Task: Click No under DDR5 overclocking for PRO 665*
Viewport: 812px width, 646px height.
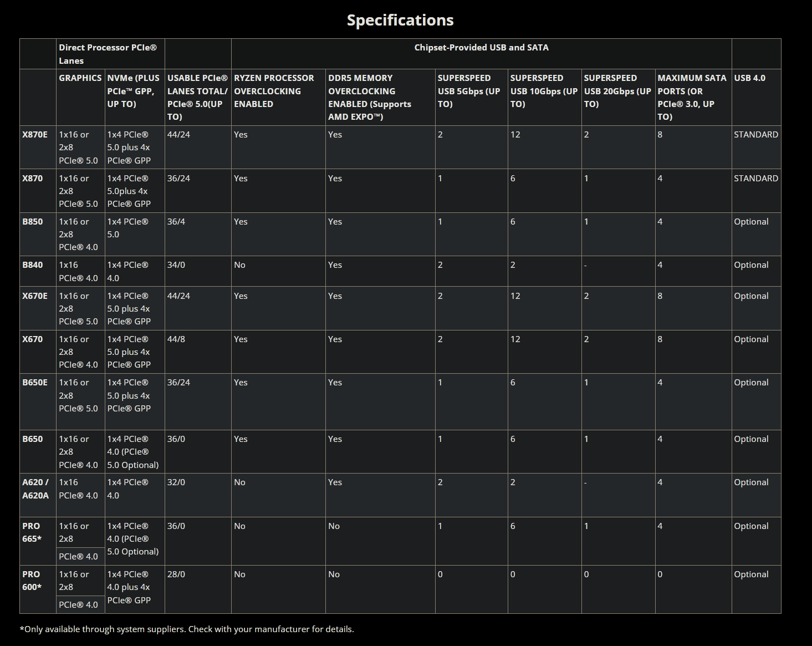Action: [334, 526]
